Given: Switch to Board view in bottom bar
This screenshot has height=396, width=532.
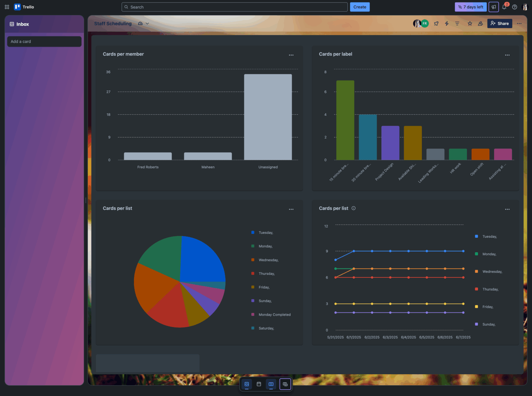Looking at the screenshot, I should pyautogui.click(x=271, y=384).
